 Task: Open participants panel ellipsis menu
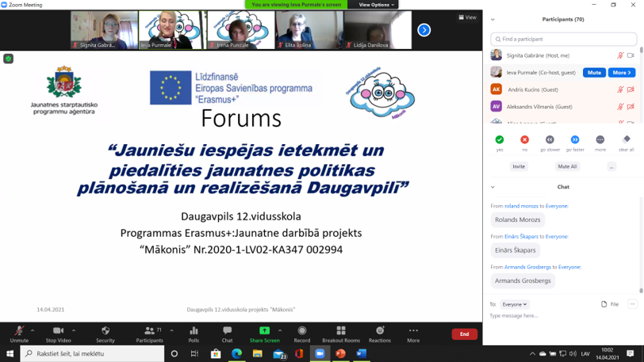pos(611,166)
